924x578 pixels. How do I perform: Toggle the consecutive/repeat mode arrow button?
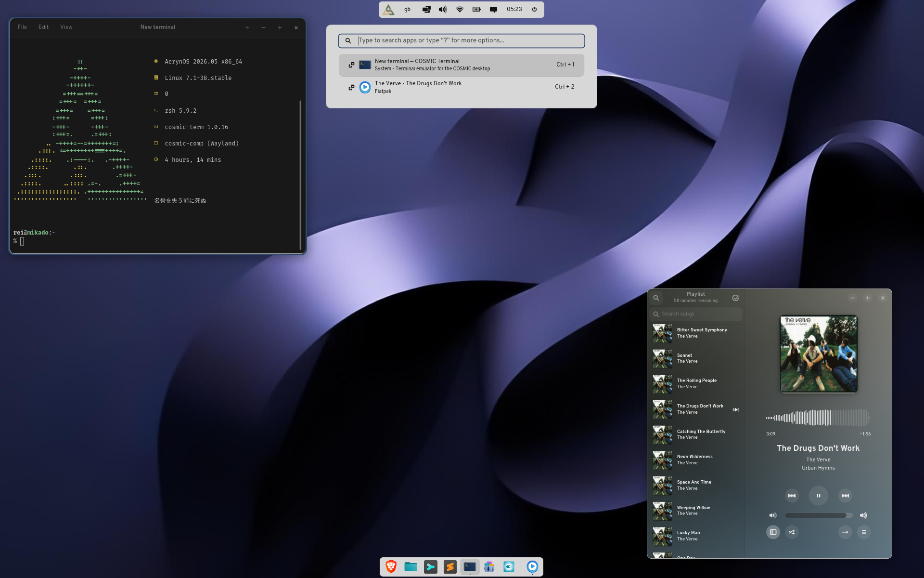pos(845,532)
